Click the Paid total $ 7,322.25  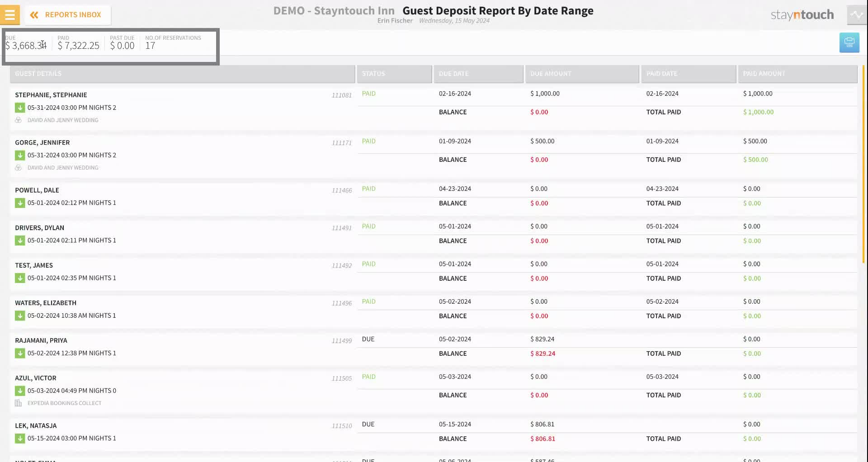point(79,46)
